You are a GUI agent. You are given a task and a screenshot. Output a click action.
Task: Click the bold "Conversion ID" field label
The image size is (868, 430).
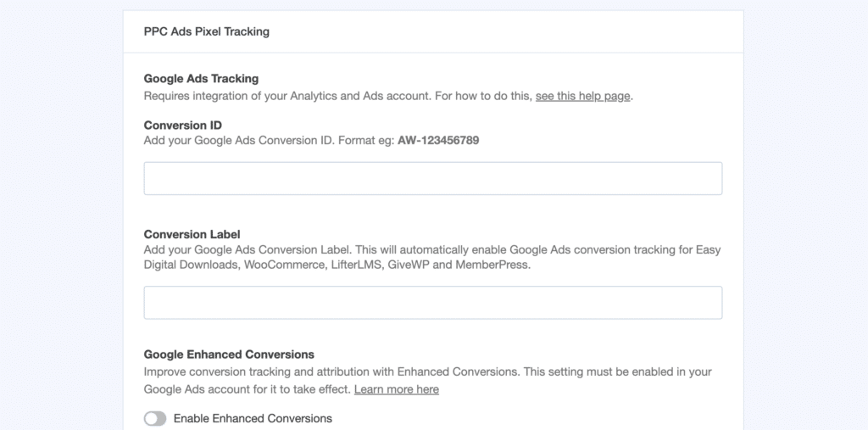click(183, 125)
